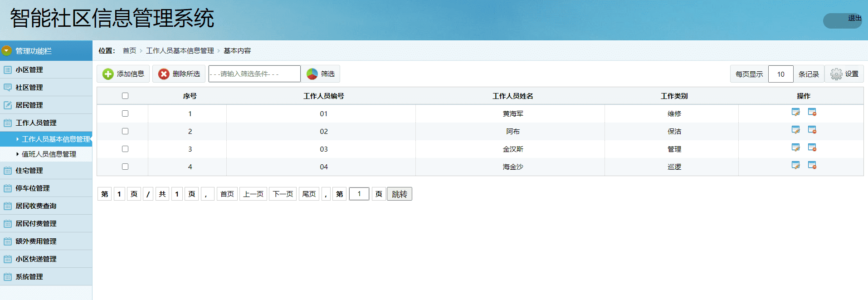The width and height of the screenshot is (868, 300).
Task: Expand the 住宅管理 sidebar menu
Action: pos(46,171)
